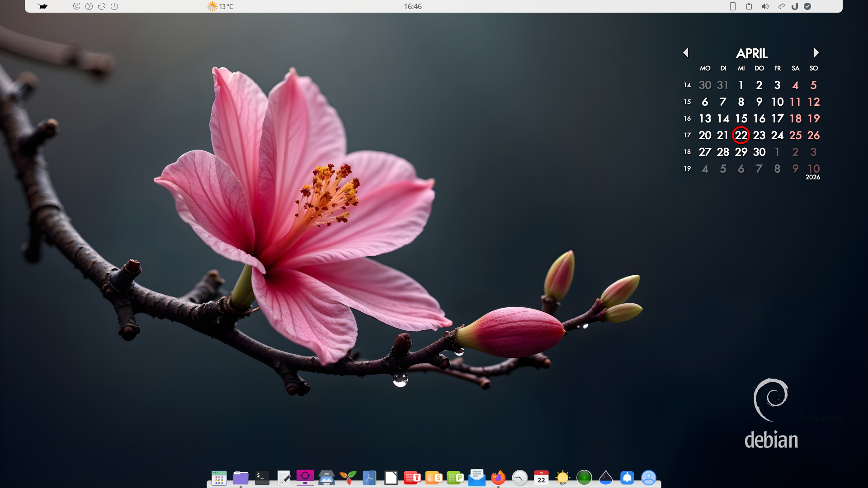The width and height of the screenshot is (868, 488).
Task: Select April 30 in the calendar
Action: [759, 152]
